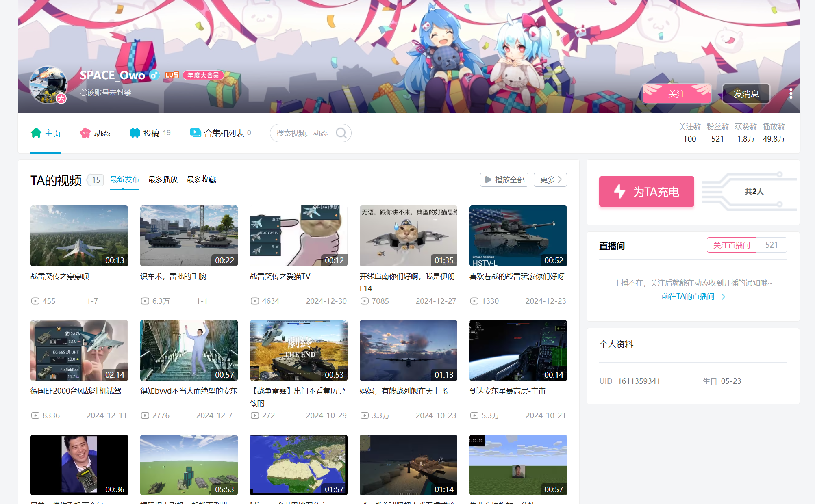The image size is (815, 504).
Task: Click the 发消息 button
Action: coord(746,94)
